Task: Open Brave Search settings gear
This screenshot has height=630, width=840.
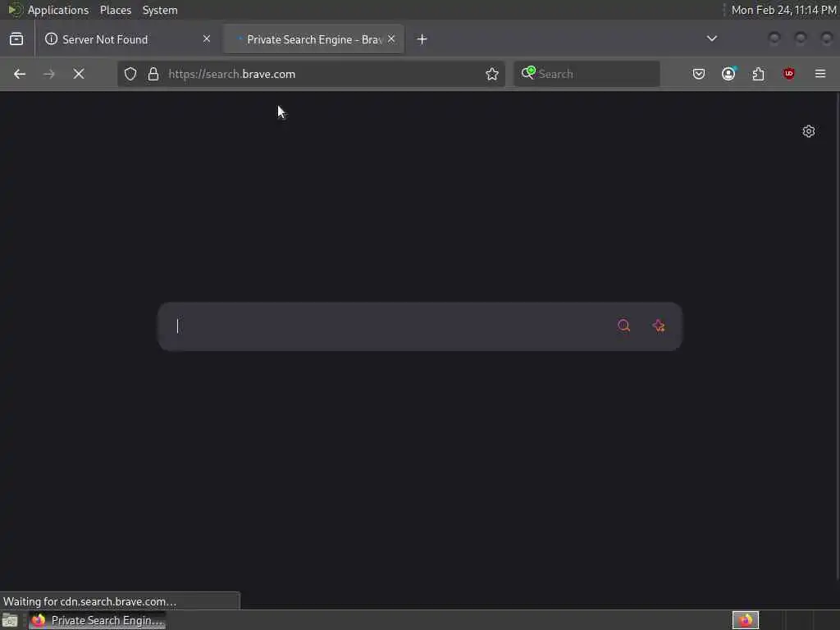Action: click(x=808, y=131)
